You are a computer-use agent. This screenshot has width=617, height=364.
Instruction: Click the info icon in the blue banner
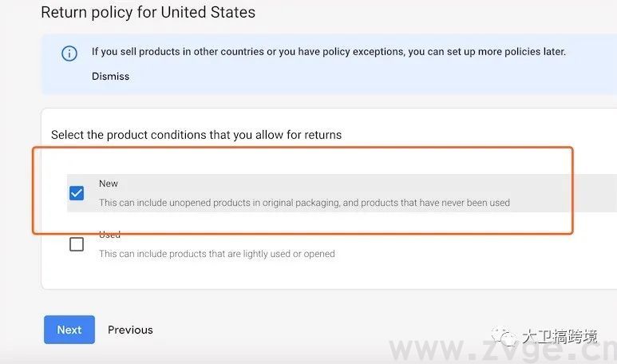coord(69,53)
